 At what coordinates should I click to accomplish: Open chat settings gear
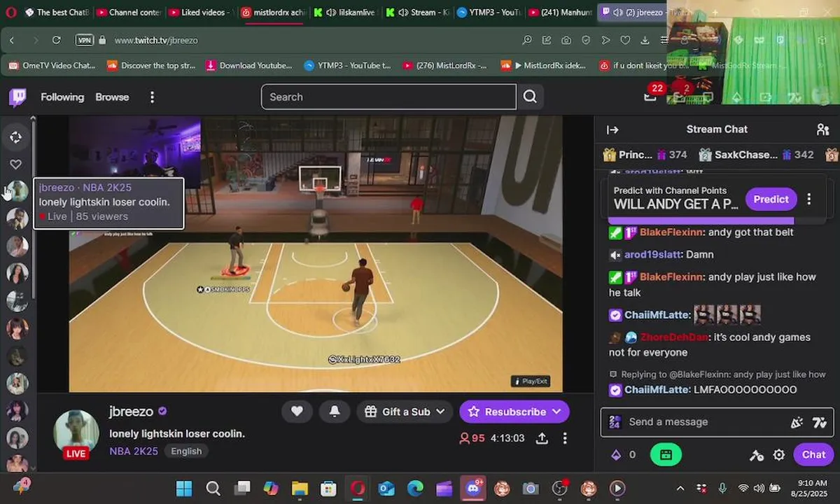(779, 455)
